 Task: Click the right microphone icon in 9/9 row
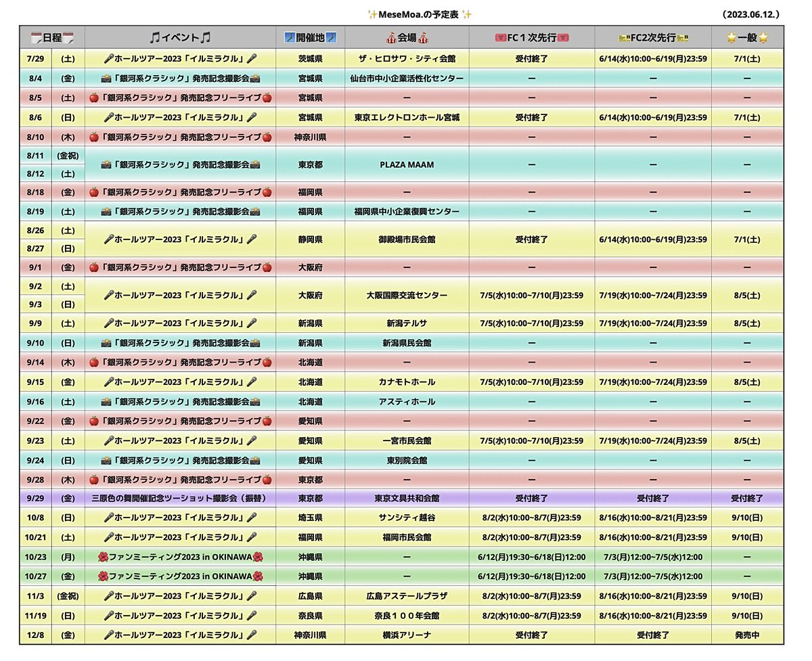tap(252, 323)
